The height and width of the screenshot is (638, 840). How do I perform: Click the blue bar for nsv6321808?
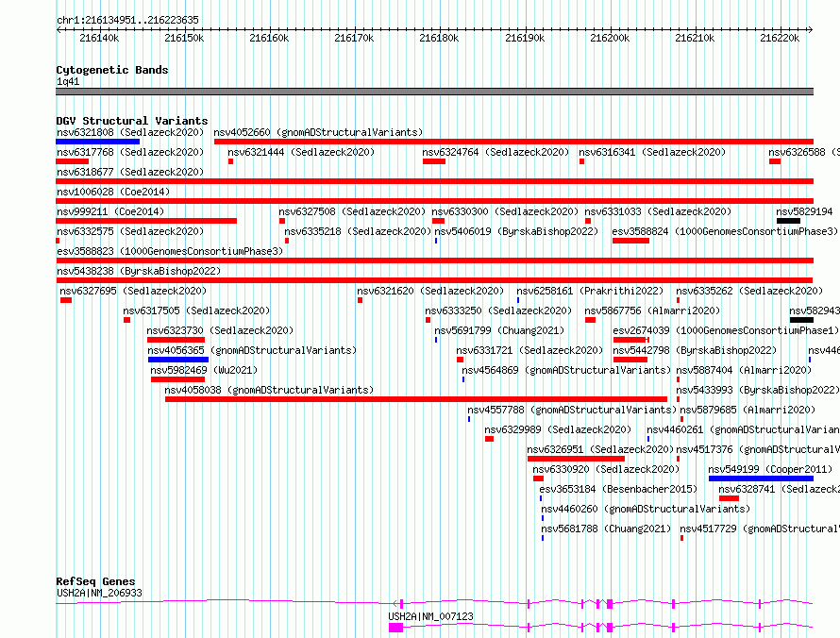(97, 142)
